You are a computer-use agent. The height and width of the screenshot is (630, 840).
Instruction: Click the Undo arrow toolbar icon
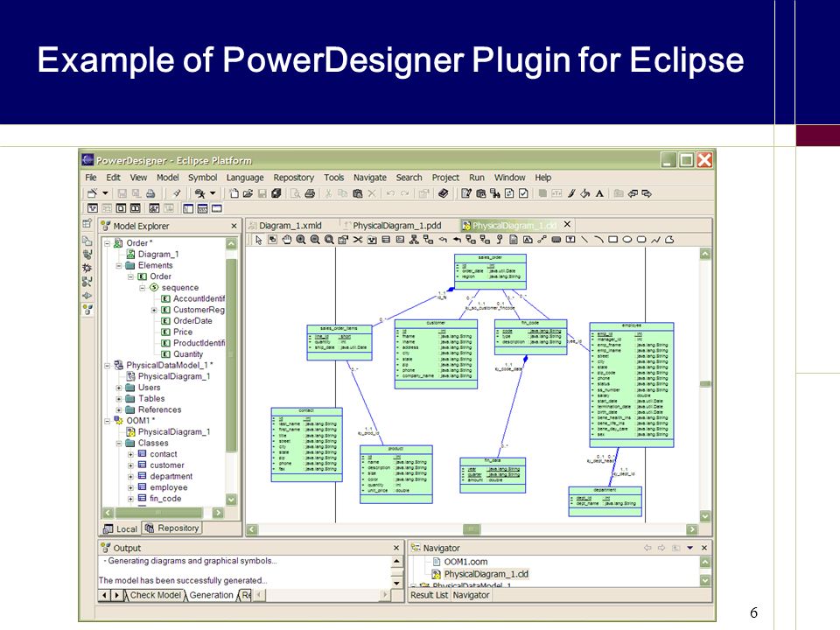(390, 193)
